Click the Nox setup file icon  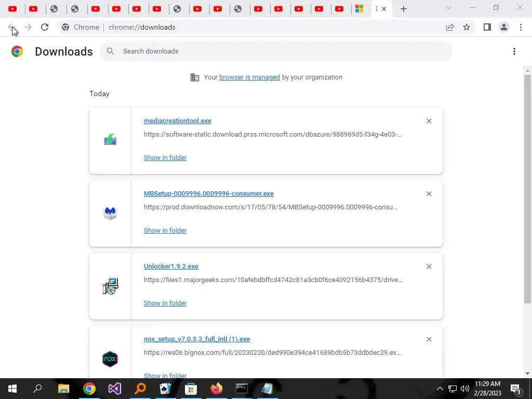coord(110,359)
